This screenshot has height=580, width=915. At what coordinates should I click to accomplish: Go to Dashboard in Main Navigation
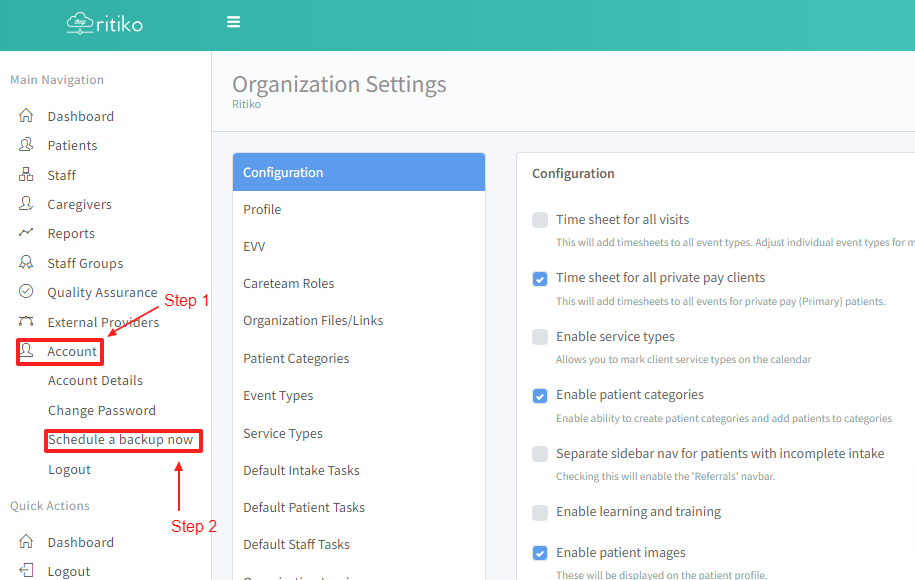(x=80, y=116)
